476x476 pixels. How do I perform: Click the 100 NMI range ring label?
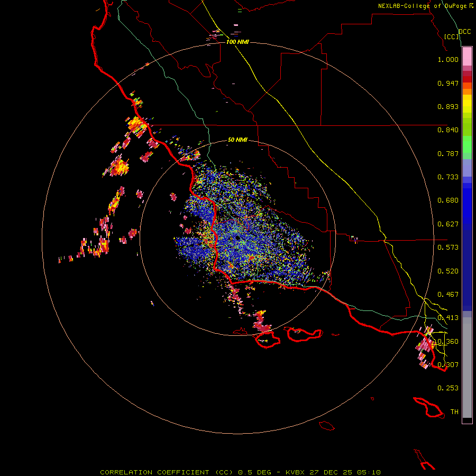(x=237, y=42)
